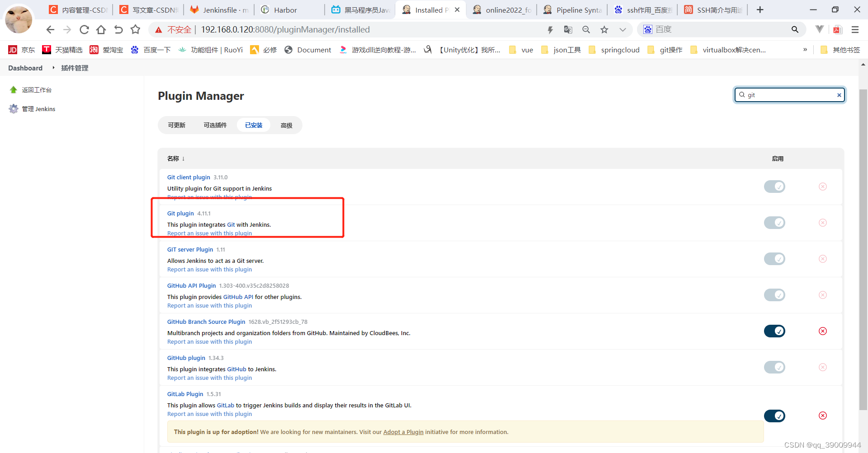Open the browser main menu hamburger
The image size is (868, 453).
pos(855,30)
